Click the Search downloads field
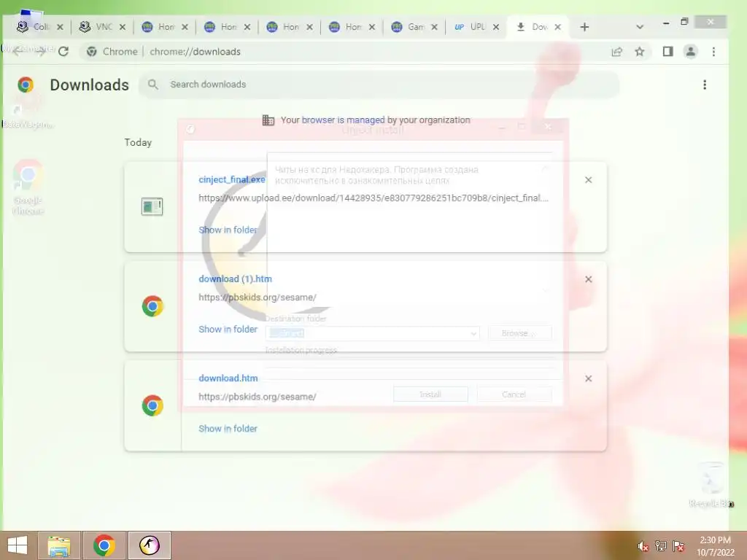The width and height of the screenshot is (747, 560). coord(379,85)
